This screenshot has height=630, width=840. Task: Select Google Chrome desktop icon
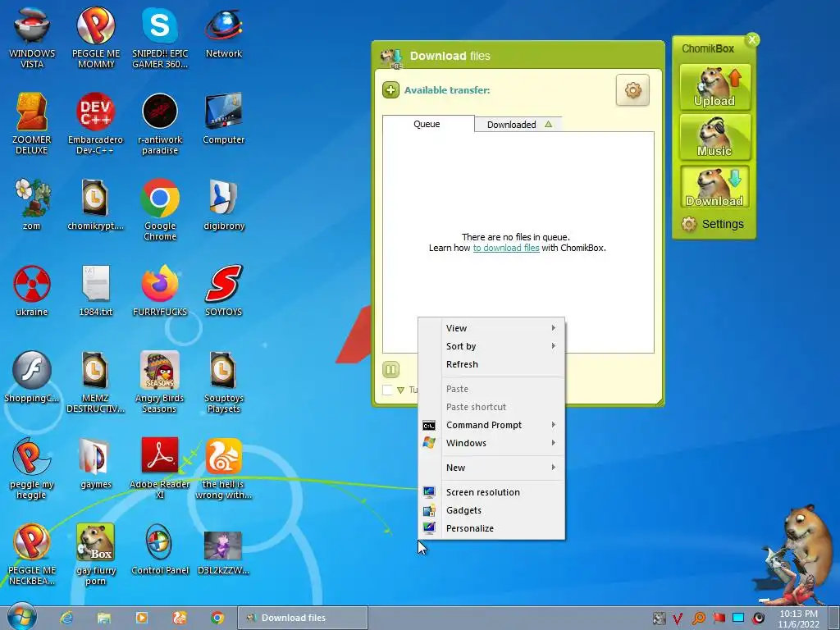(x=160, y=210)
